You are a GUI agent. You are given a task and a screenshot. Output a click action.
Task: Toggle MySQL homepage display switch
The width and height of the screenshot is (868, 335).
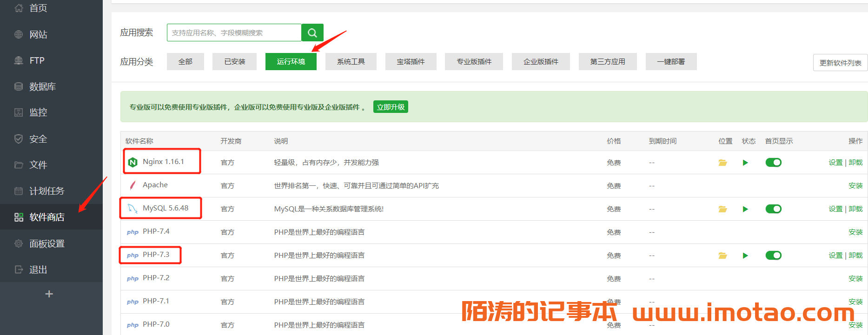pyautogui.click(x=774, y=209)
